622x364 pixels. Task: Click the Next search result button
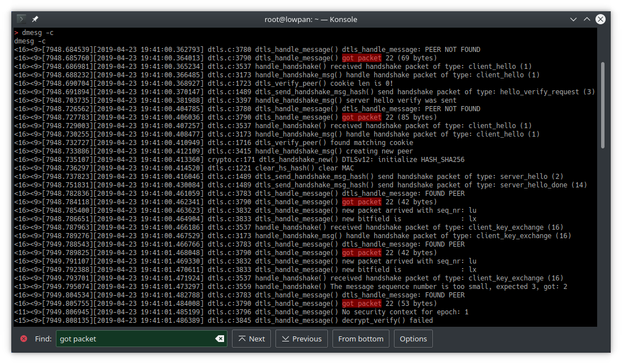tap(252, 339)
